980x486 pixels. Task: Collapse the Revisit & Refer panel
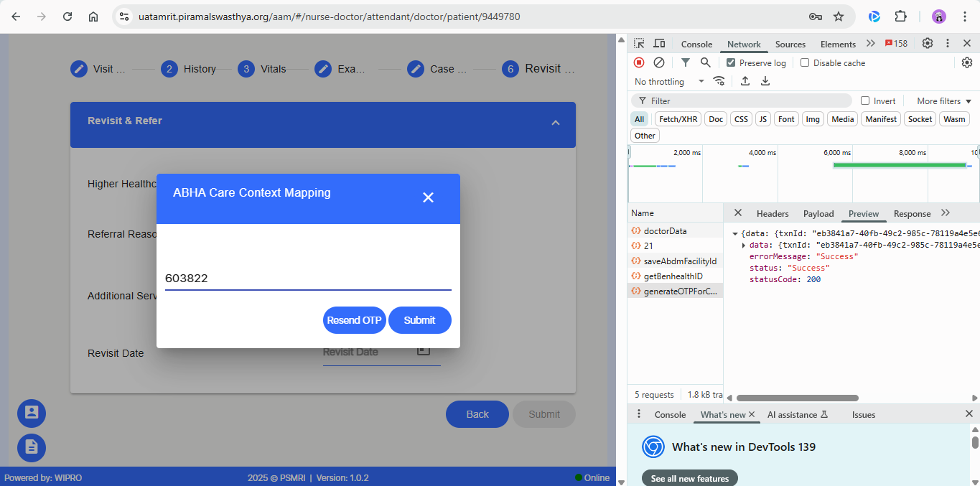click(x=555, y=123)
